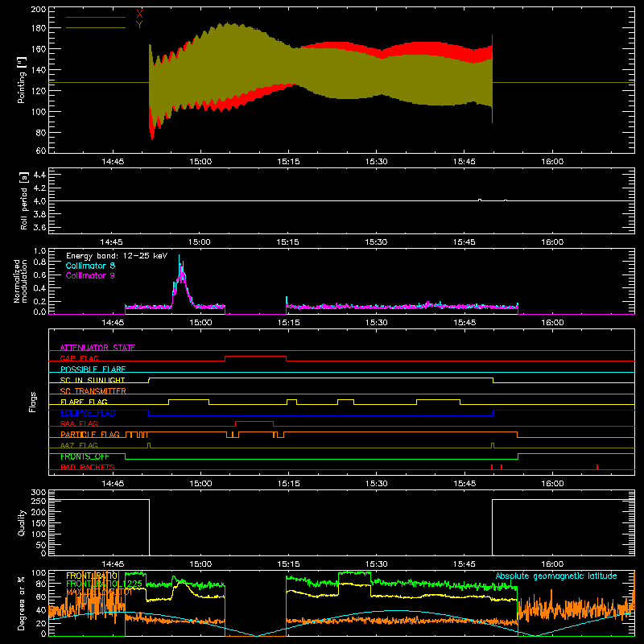The width and height of the screenshot is (644, 644).
Task: Click the 160 tick label on Pointing axis
Action: (39, 49)
